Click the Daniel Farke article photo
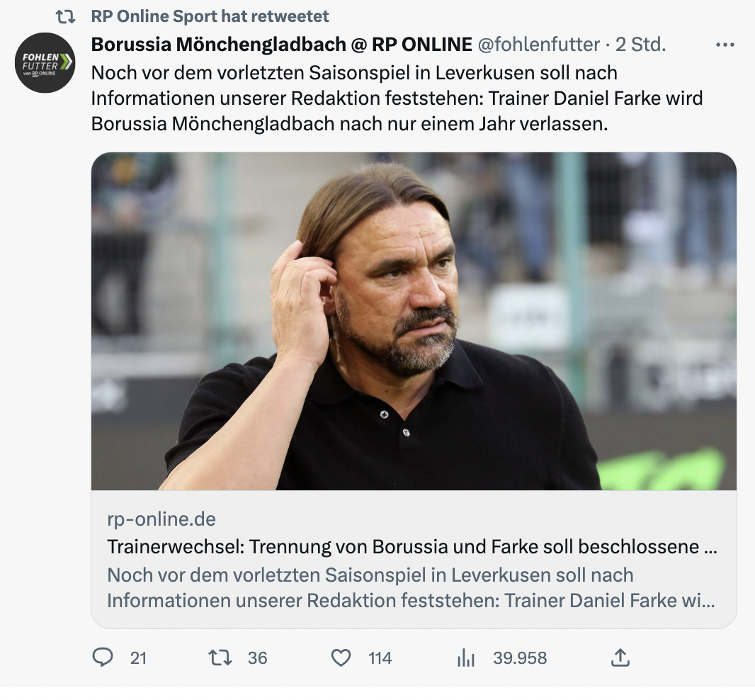This screenshot has width=755, height=700. coord(414,320)
